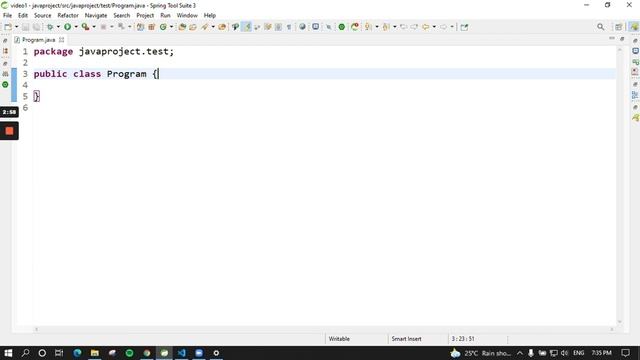Click the Save All toolbar icon
Image resolution: width=640 pixels, height=360 pixels.
(x=36, y=27)
